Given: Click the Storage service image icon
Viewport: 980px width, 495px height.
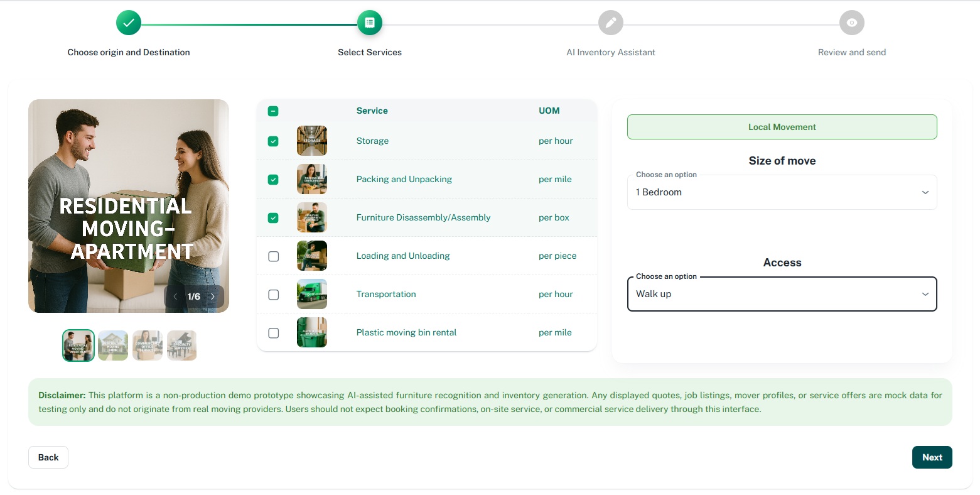Looking at the screenshot, I should 311,141.
